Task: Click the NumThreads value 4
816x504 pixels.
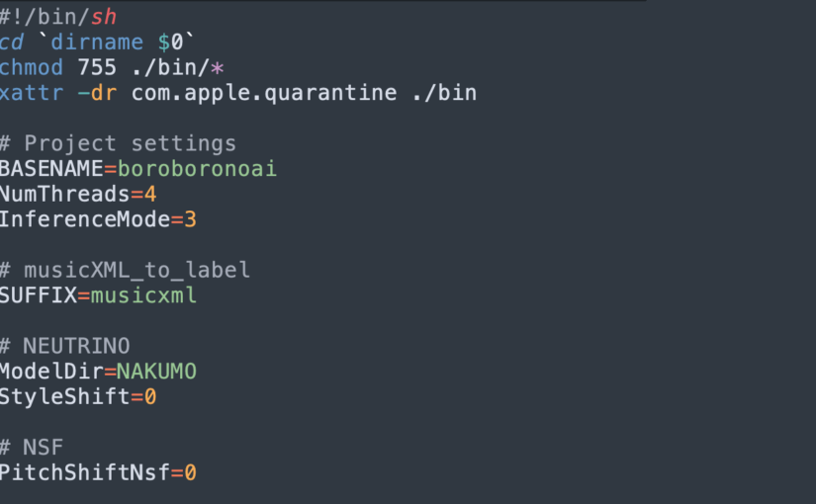Action: click(150, 194)
